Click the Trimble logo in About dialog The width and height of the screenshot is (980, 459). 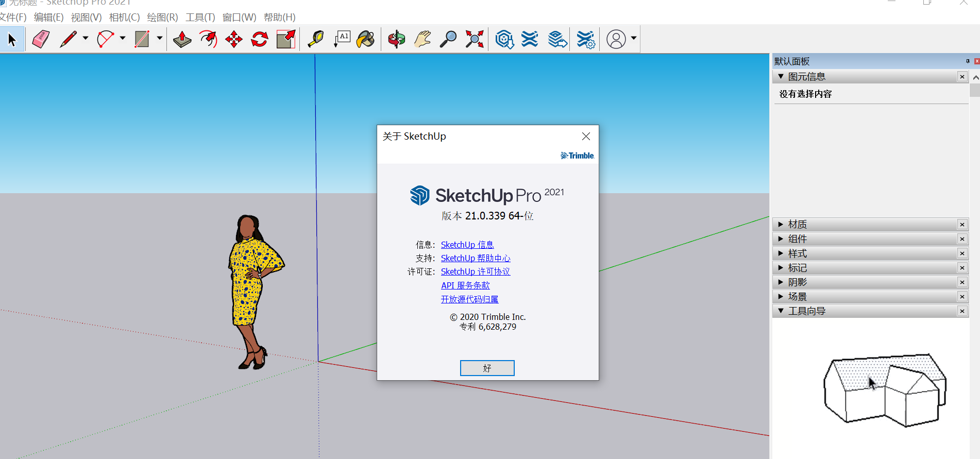577,156
